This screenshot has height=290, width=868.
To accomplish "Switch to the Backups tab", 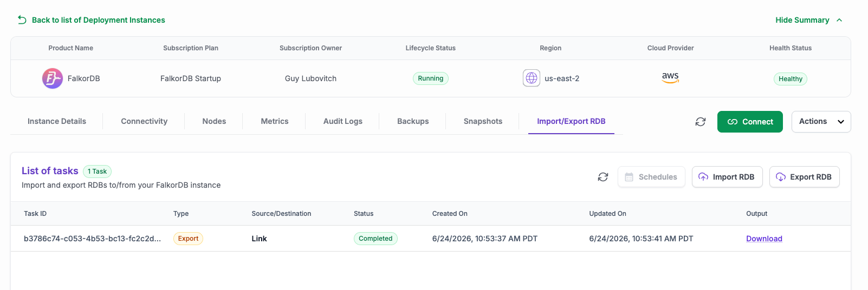I will (413, 121).
